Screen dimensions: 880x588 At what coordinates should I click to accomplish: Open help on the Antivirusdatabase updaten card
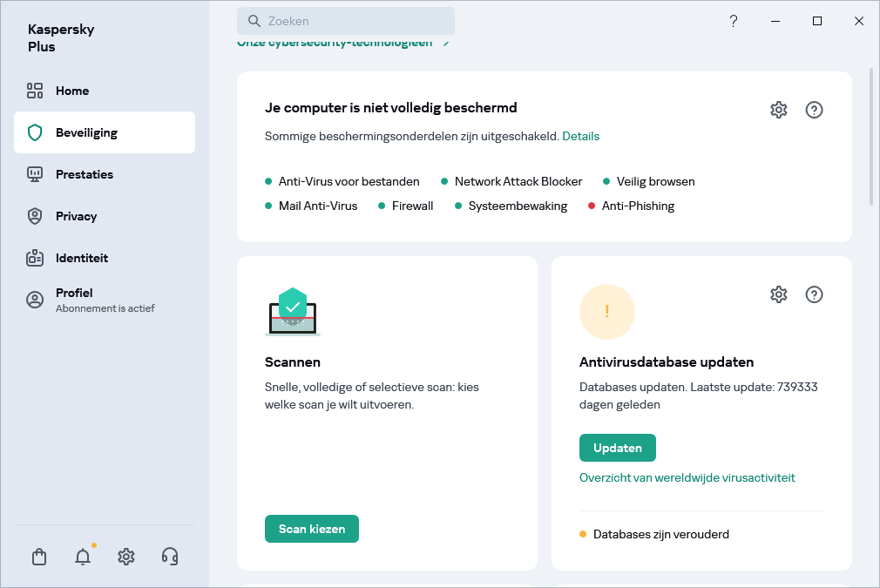tap(814, 294)
